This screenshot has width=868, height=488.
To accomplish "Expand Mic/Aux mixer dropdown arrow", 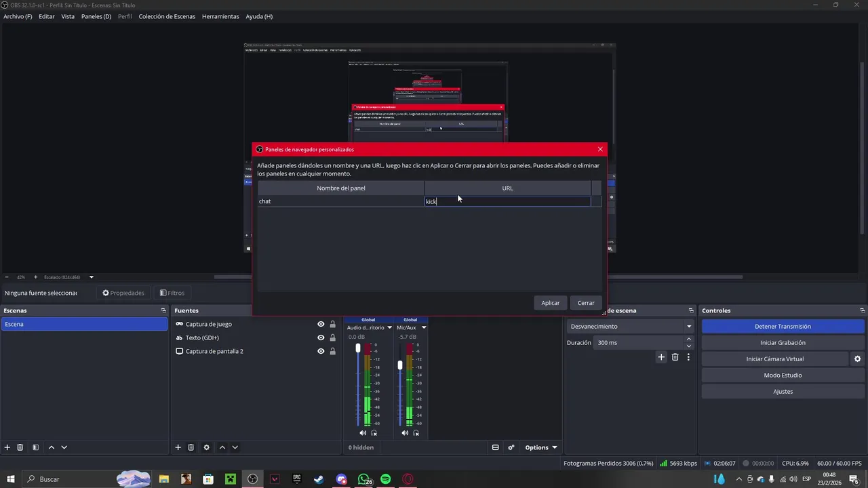I will (x=424, y=327).
